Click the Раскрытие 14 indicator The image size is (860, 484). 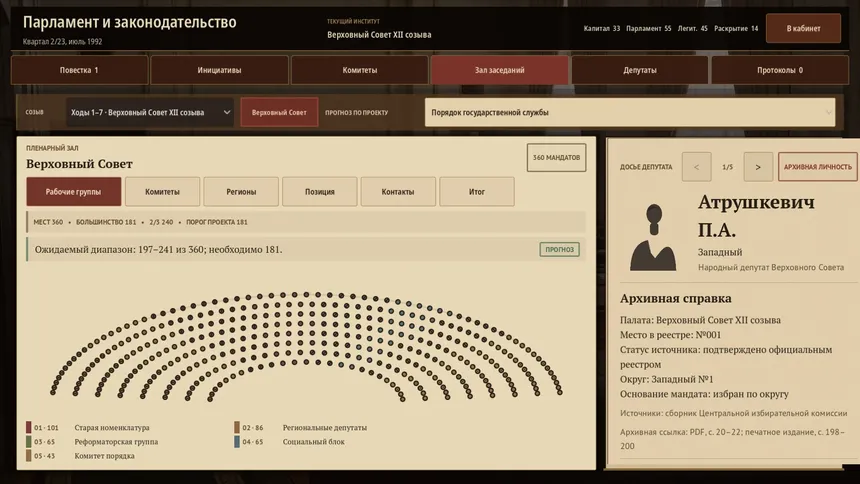[736, 28]
